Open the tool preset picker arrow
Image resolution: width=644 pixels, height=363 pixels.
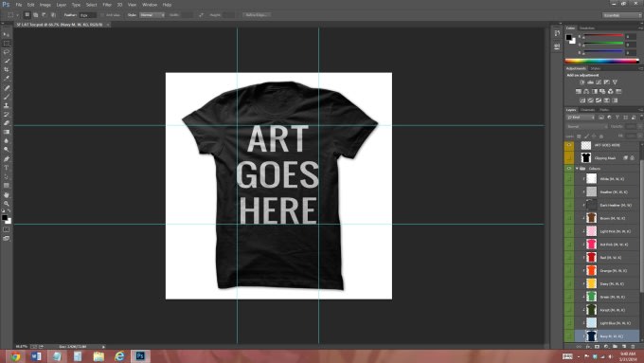(x=17, y=15)
